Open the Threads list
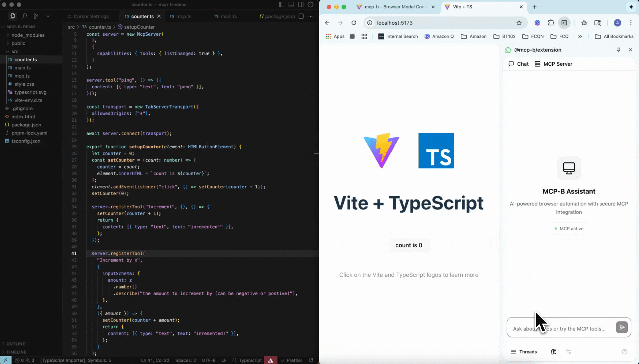639x364 pixels. coord(524,352)
